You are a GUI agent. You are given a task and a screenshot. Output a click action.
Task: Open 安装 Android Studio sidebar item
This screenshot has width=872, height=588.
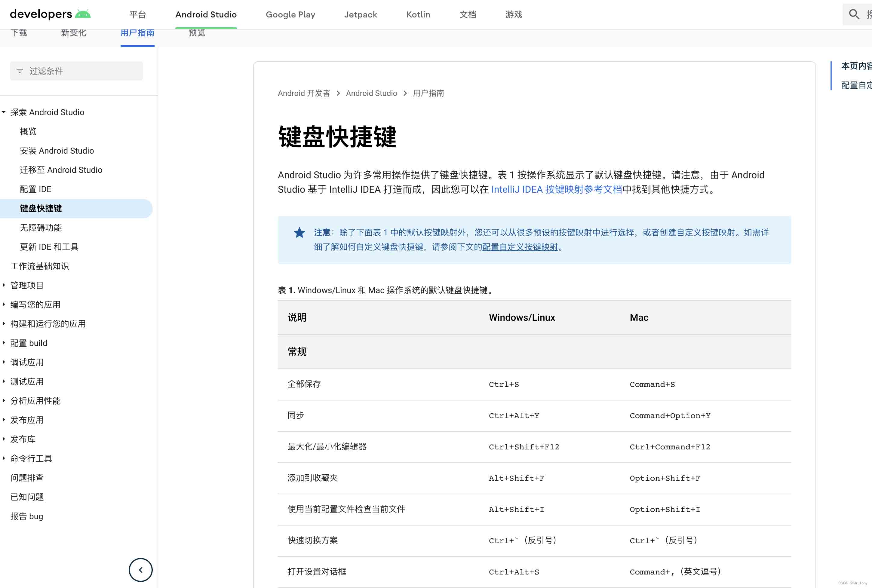57,151
